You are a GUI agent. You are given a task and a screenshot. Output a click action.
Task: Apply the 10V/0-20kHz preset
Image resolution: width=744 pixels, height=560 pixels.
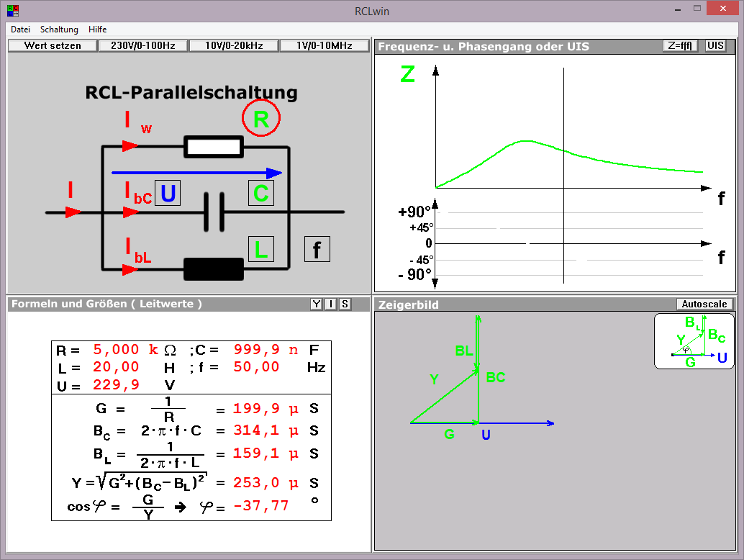tap(234, 45)
